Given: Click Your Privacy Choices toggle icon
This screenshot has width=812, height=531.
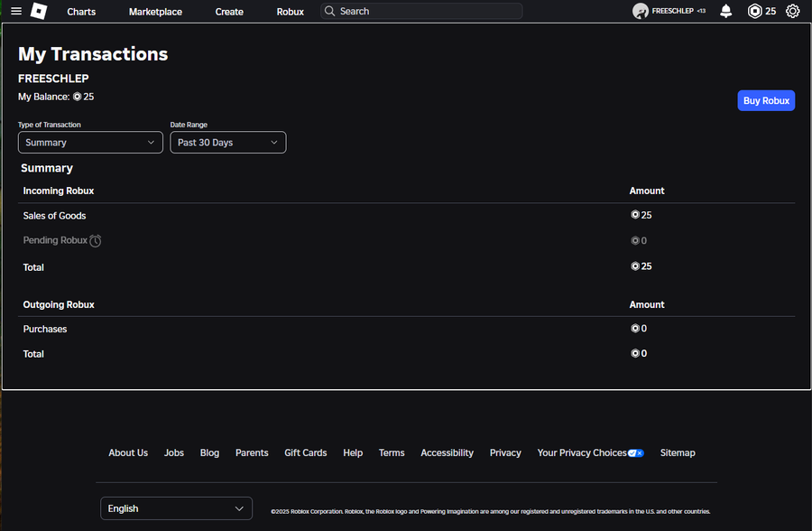Looking at the screenshot, I should [636, 453].
